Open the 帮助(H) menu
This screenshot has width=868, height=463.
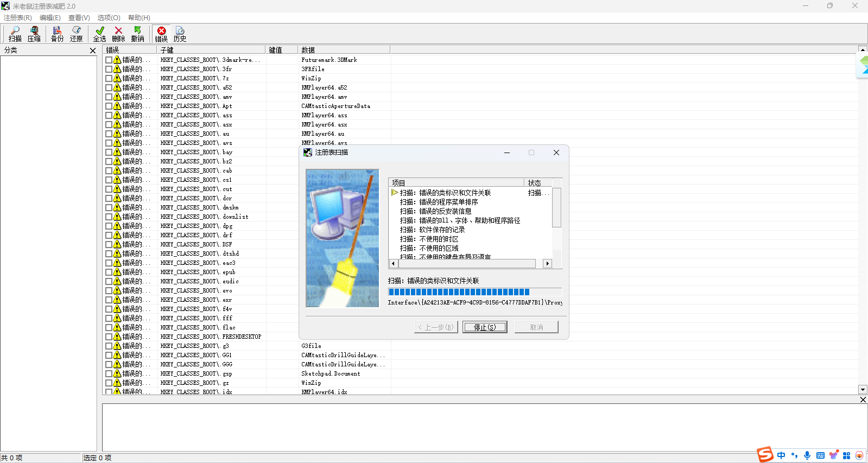tap(139, 18)
